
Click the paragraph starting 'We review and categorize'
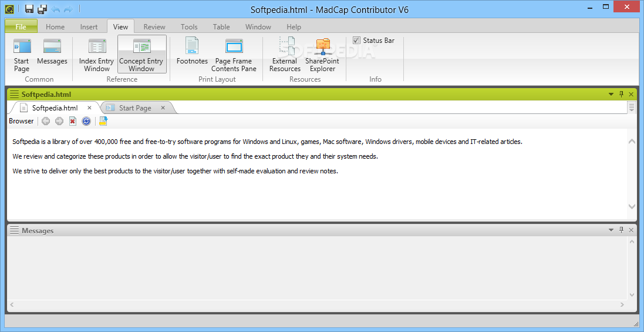195,156
